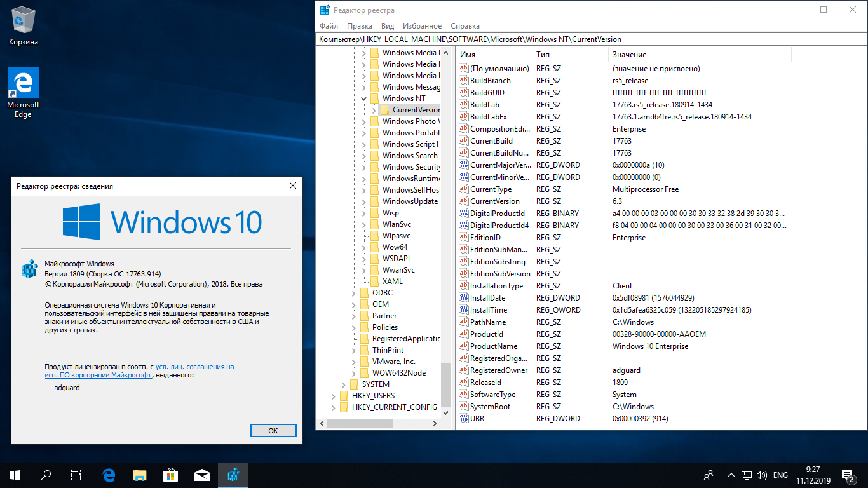Screen dimensions: 868x488
Task: Expand the CurrentVersion key
Action: [x=374, y=110]
